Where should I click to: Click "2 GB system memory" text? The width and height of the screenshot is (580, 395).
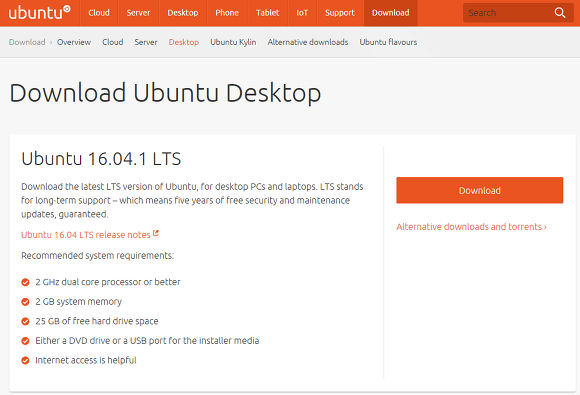tap(78, 302)
